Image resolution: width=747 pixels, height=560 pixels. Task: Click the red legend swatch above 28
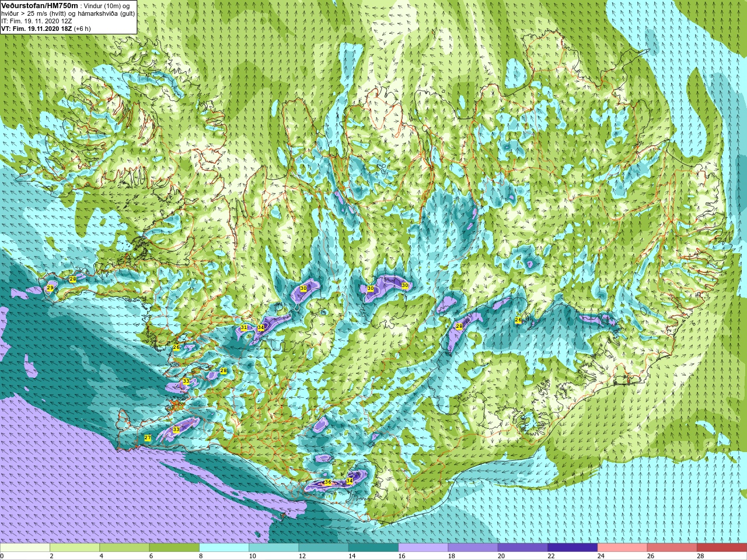722,548
